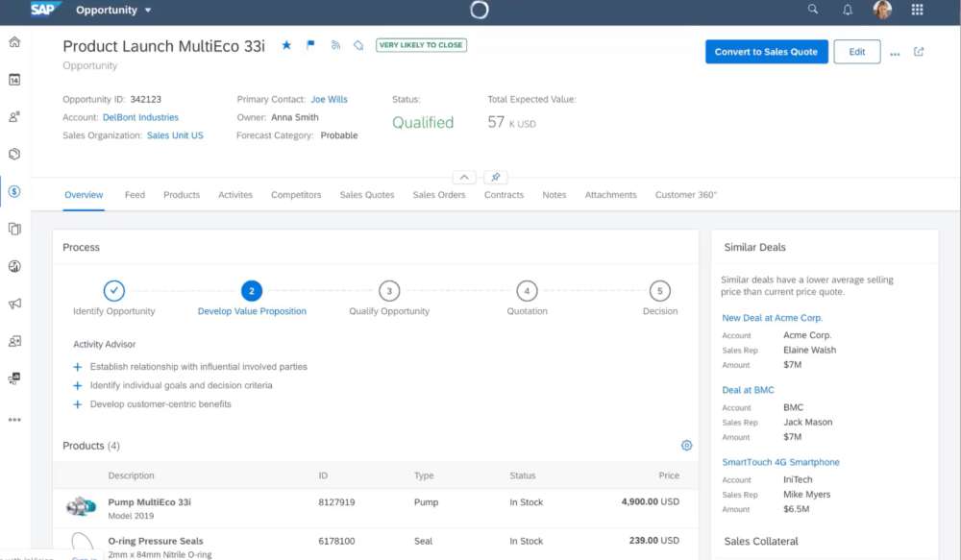The image size is (961, 560).
Task: Toggle the favorite star for the opportunity
Action: coord(286,45)
